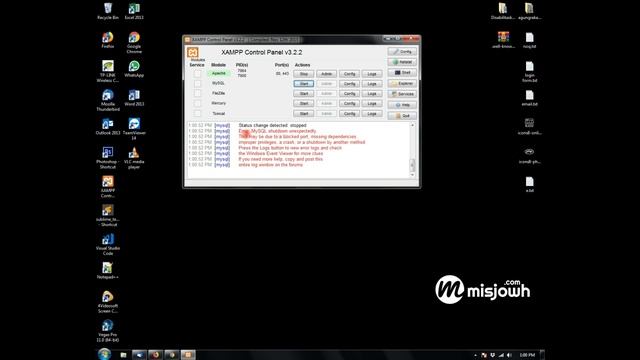Launch the Word 2013 desktop shortcut
Viewport: 640px width, 360px height.
pyautogui.click(x=134, y=98)
